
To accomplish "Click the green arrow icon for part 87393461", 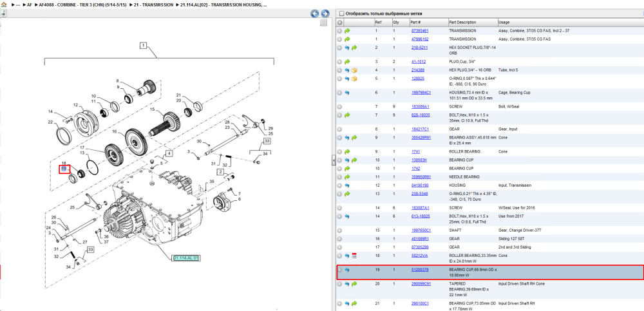I will click(347, 31).
